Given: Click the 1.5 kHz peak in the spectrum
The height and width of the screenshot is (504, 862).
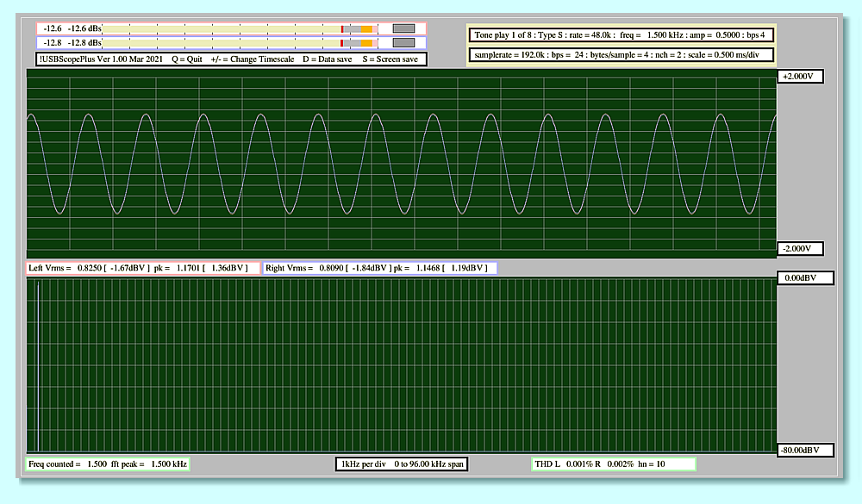Looking at the screenshot, I should (x=38, y=365).
